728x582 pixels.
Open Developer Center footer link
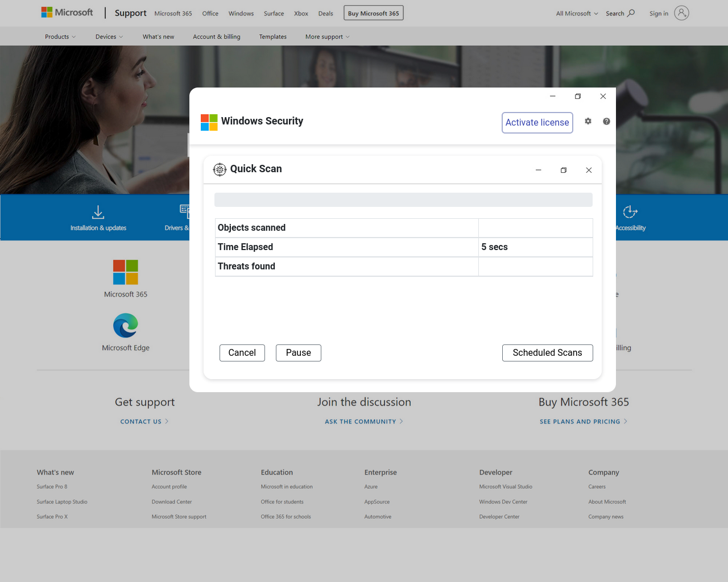pos(499,517)
